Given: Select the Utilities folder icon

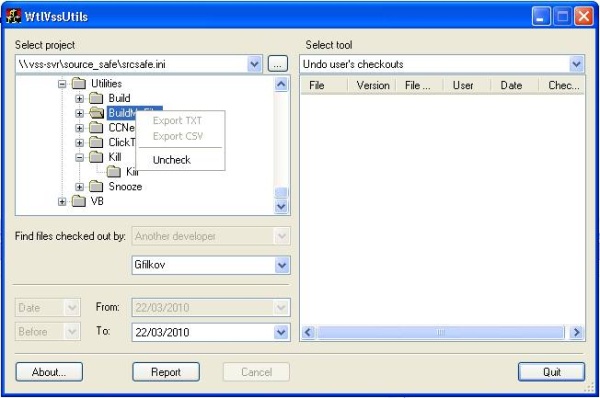Looking at the screenshot, I should click(78, 83).
